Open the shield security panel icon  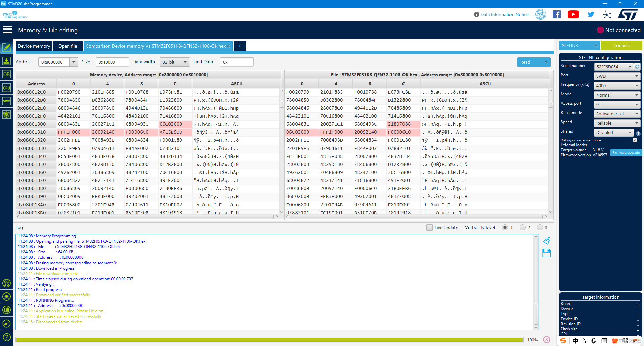click(x=6, y=114)
